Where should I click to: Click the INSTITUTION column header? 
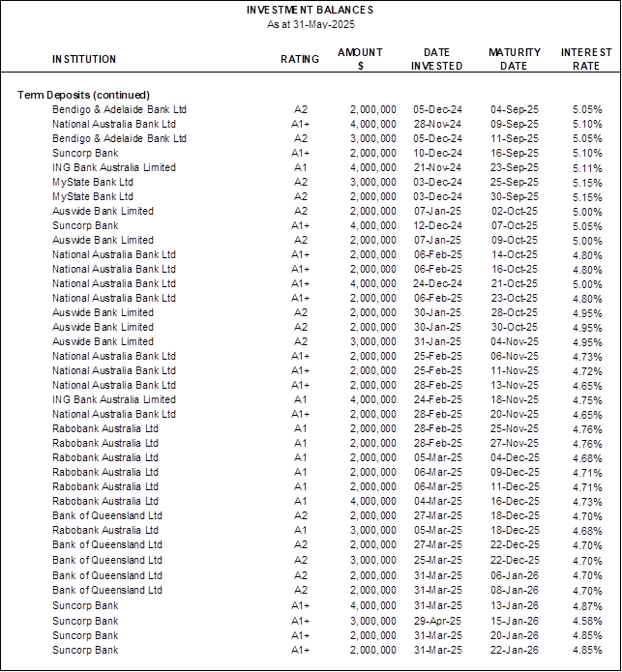pos(84,59)
